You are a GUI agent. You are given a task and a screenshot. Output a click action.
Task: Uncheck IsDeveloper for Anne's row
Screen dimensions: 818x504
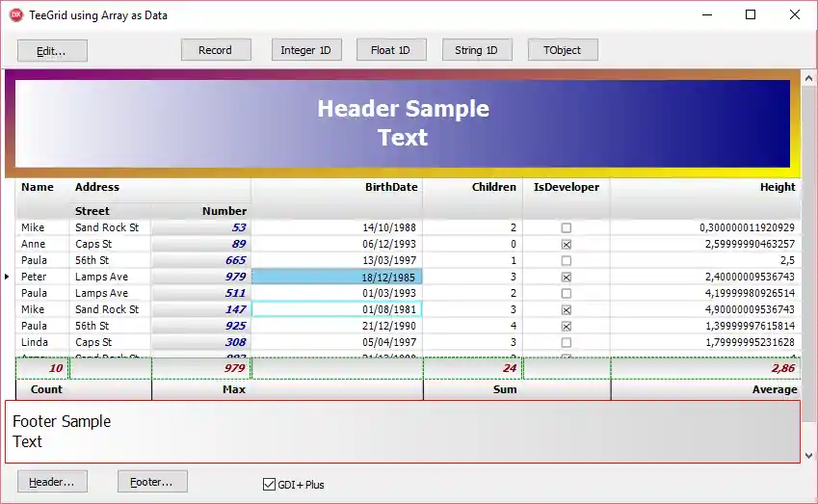567,245
